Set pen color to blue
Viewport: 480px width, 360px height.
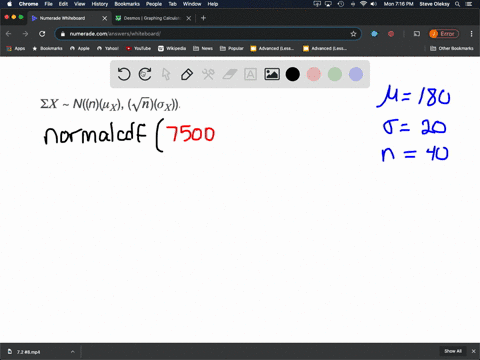pyautogui.click(x=356, y=74)
